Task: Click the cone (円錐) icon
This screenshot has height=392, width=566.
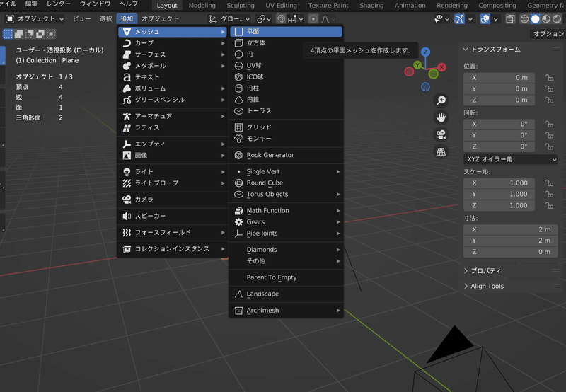Action: 238,100
